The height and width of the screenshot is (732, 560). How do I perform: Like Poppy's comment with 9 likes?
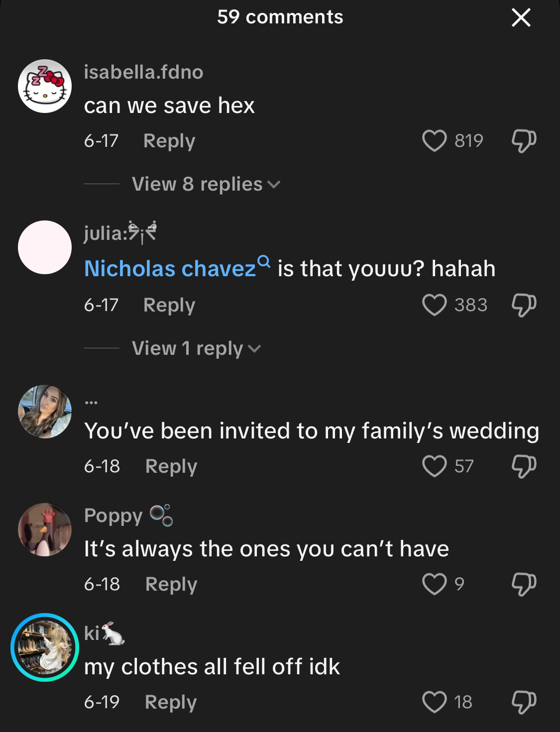(x=434, y=584)
